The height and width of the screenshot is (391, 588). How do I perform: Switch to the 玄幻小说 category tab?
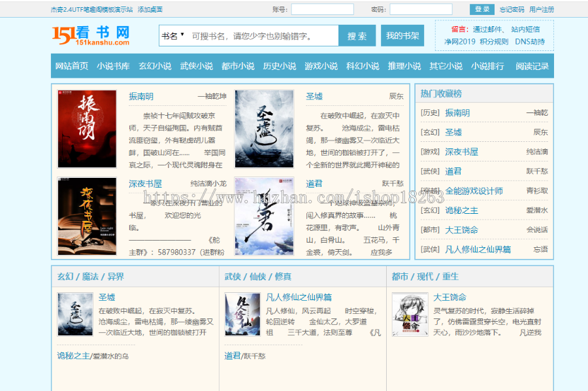point(154,66)
